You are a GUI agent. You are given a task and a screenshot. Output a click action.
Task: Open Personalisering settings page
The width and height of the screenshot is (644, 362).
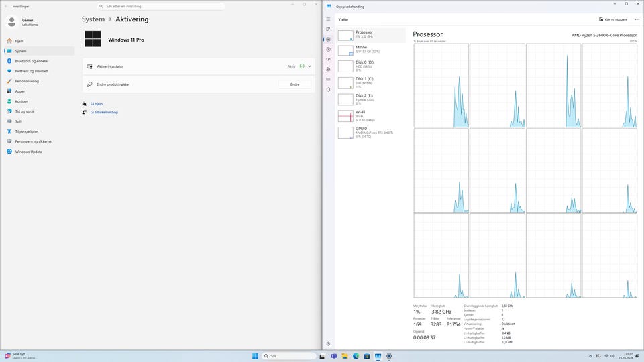point(40,81)
